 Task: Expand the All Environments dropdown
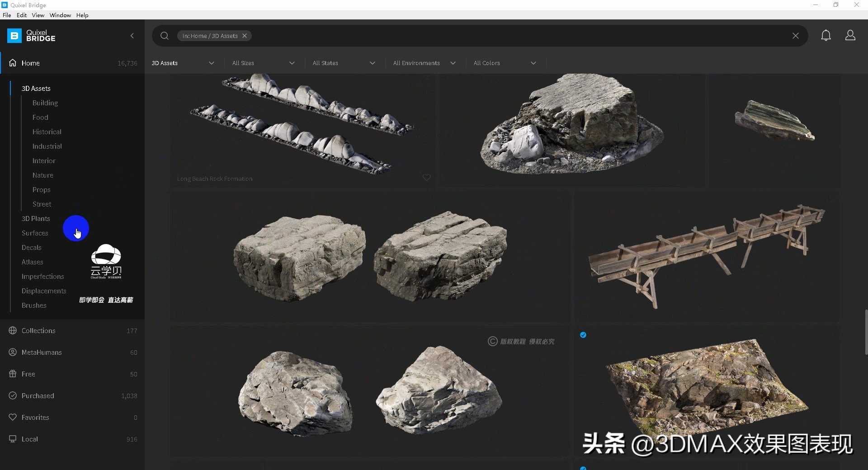coord(424,63)
